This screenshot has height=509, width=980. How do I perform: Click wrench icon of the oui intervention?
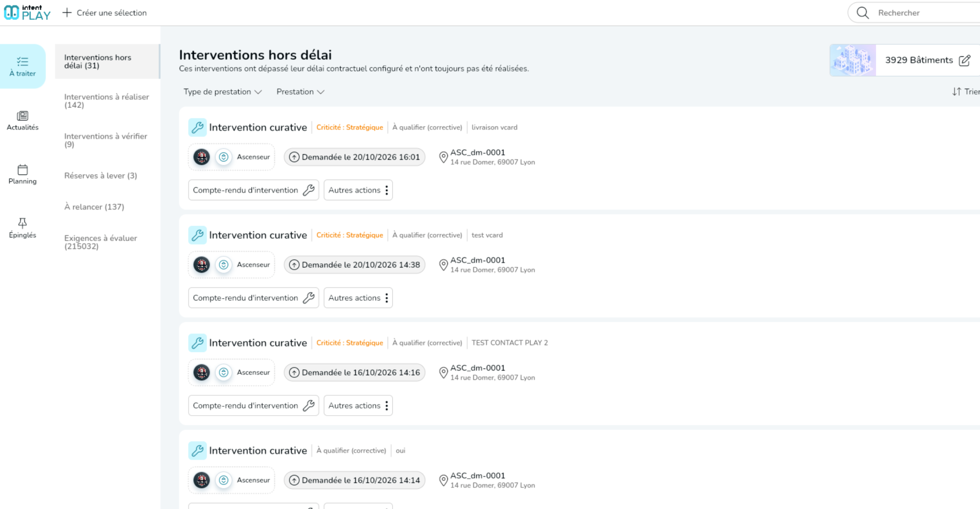coord(198,450)
